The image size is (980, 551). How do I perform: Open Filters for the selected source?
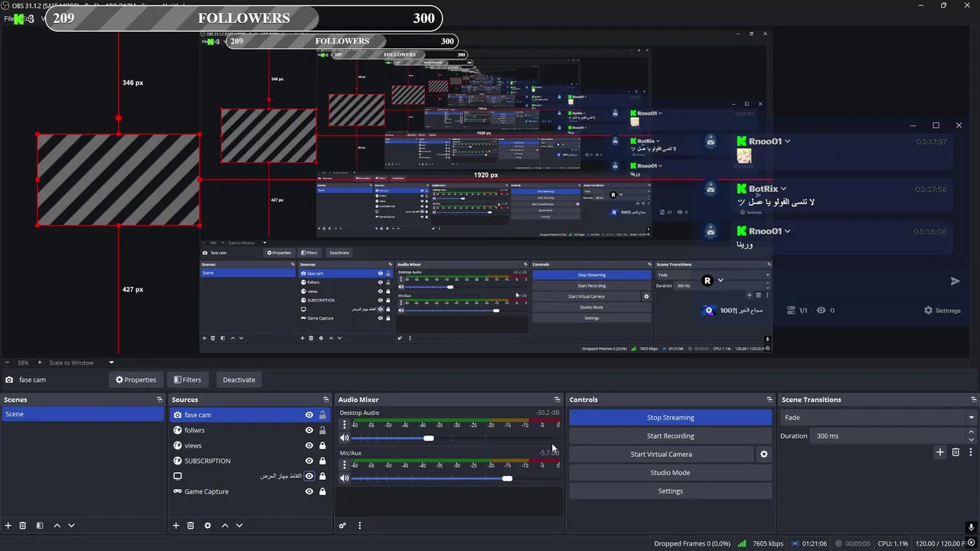pyautogui.click(x=188, y=380)
